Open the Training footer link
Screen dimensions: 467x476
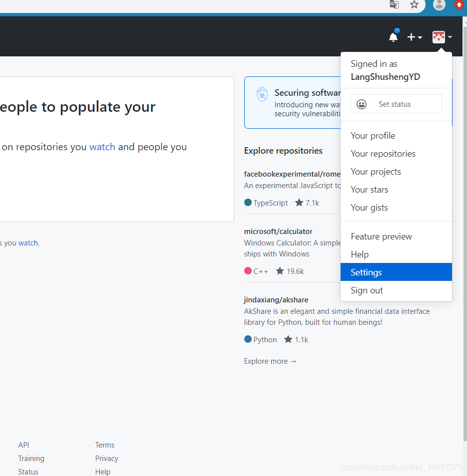pyautogui.click(x=31, y=459)
